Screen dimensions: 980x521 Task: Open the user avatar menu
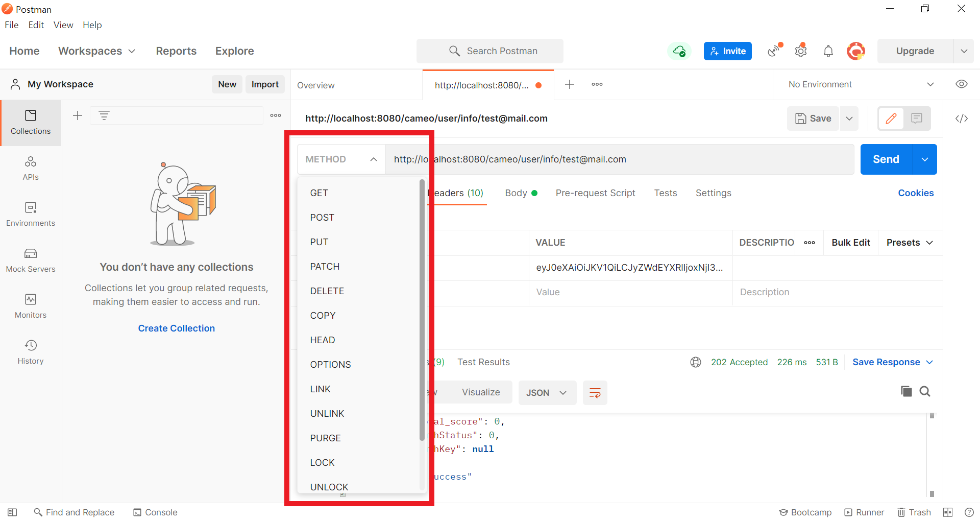click(855, 51)
